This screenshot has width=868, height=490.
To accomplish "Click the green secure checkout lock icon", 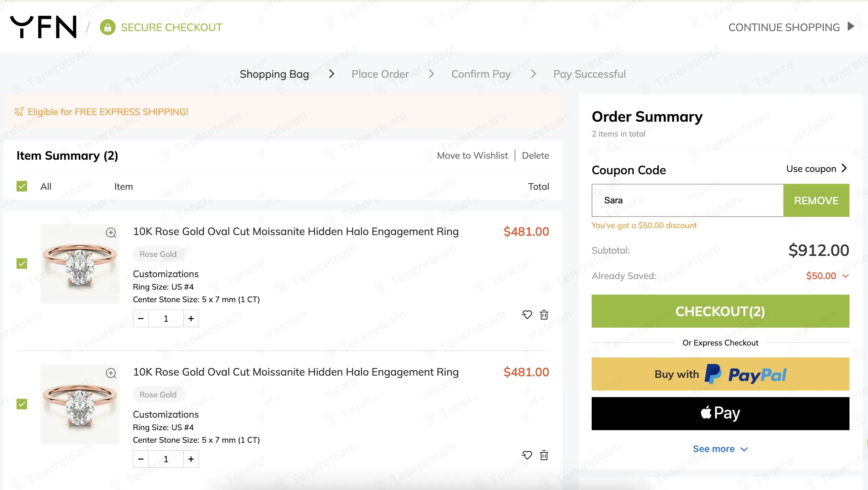I will click(107, 27).
